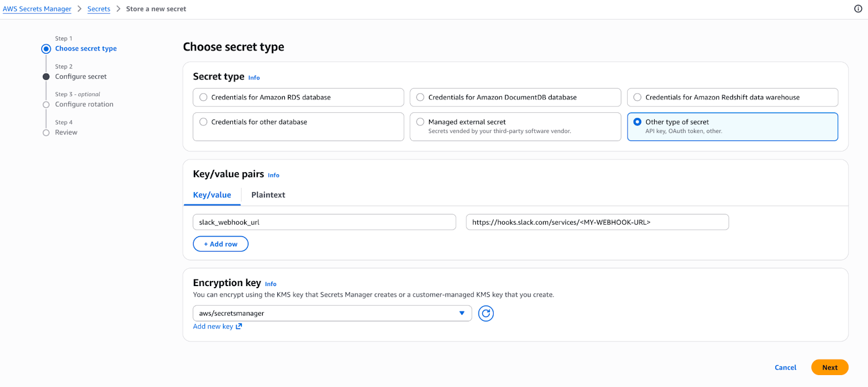Open Info link next to Secret type
Viewport: 868px width, 387px height.
[x=254, y=78]
